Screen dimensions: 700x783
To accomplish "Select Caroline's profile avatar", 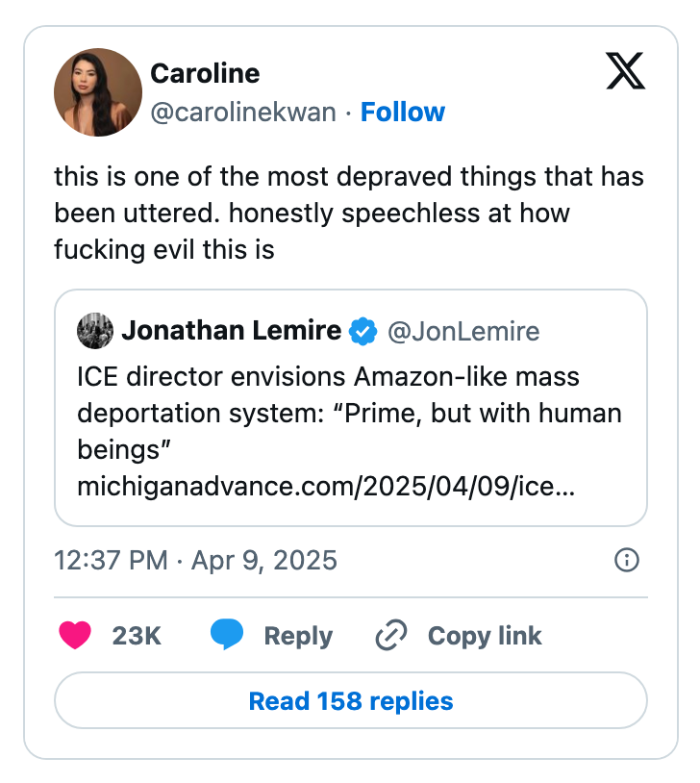I will tap(97, 91).
